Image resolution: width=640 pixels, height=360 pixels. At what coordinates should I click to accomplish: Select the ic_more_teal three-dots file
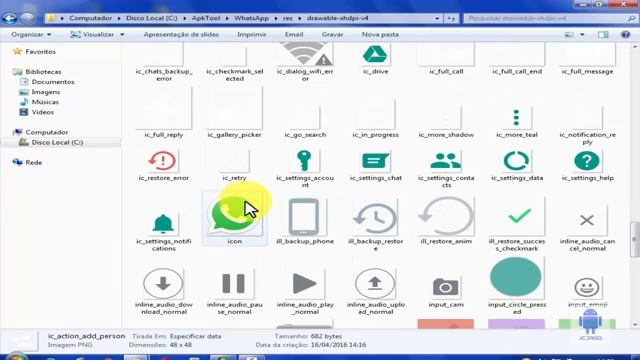(516, 118)
